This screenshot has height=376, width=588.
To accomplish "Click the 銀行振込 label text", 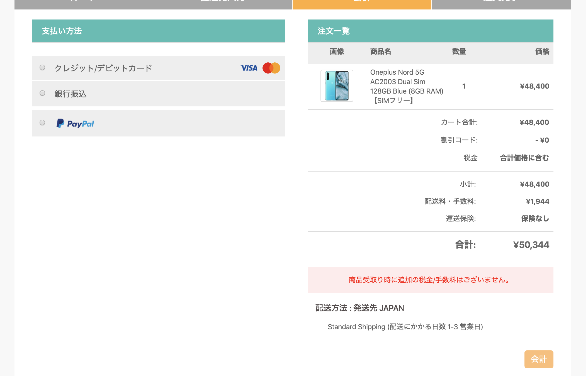I will click(71, 94).
